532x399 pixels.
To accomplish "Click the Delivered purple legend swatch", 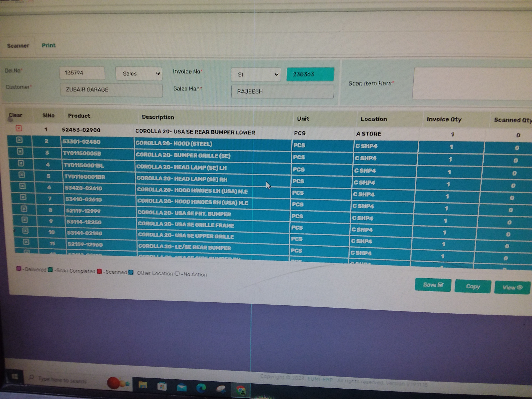I will [19, 268].
